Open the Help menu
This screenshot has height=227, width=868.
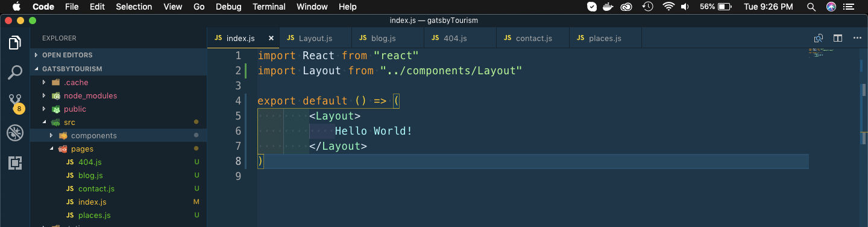click(348, 7)
